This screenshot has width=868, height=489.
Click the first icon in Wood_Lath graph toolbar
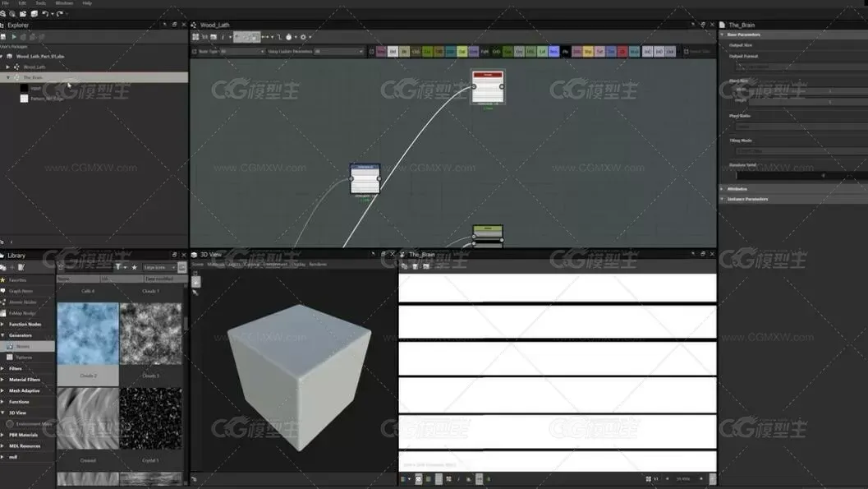point(195,37)
